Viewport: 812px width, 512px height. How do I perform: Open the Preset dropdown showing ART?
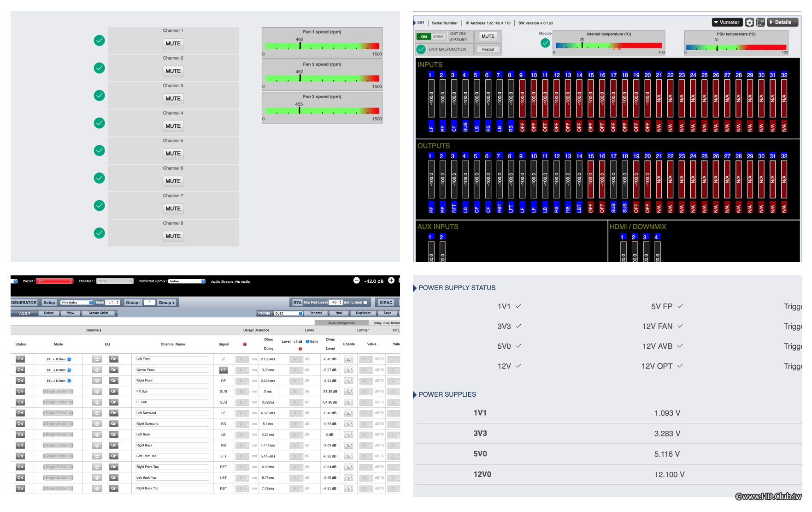coord(55,281)
